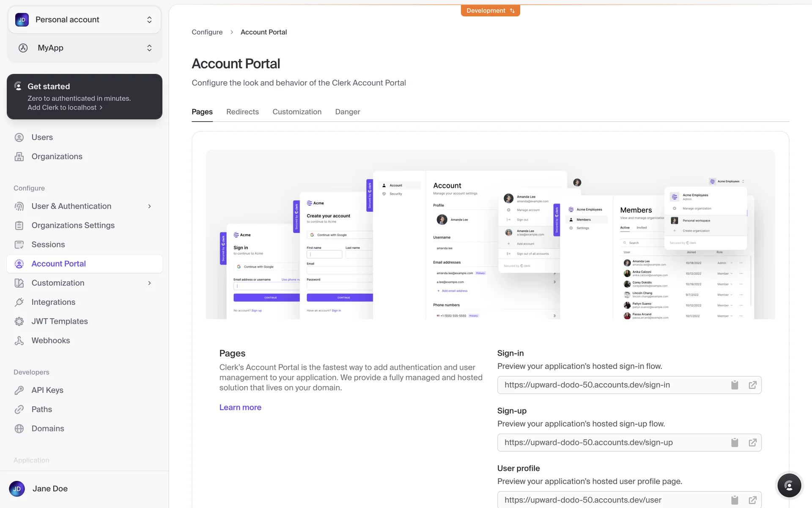Click the Learn more link

click(240, 407)
